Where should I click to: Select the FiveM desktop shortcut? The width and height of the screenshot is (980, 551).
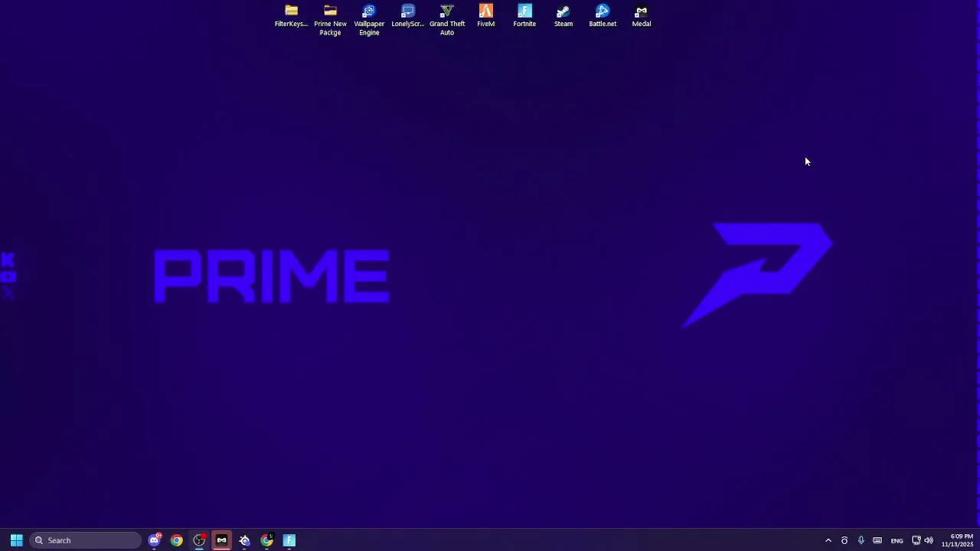[486, 16]
